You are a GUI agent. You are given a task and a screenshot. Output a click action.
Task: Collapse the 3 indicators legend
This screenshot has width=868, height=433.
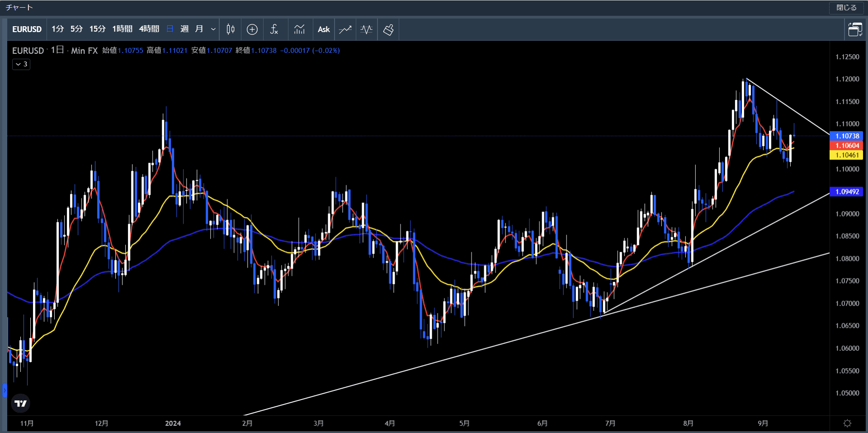pos(21,64)
